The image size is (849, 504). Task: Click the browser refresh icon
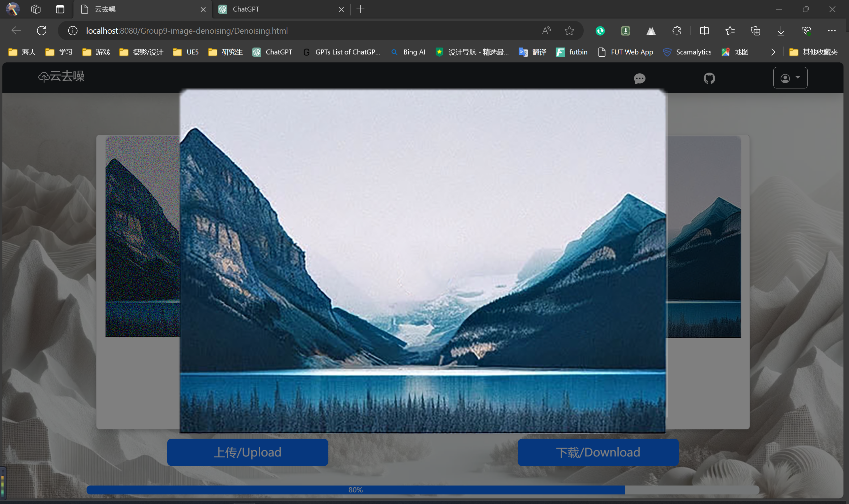[x=42, y=31]
